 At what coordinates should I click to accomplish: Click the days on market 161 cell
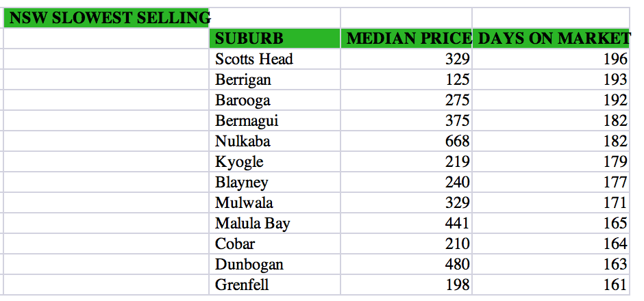(551, 285)
